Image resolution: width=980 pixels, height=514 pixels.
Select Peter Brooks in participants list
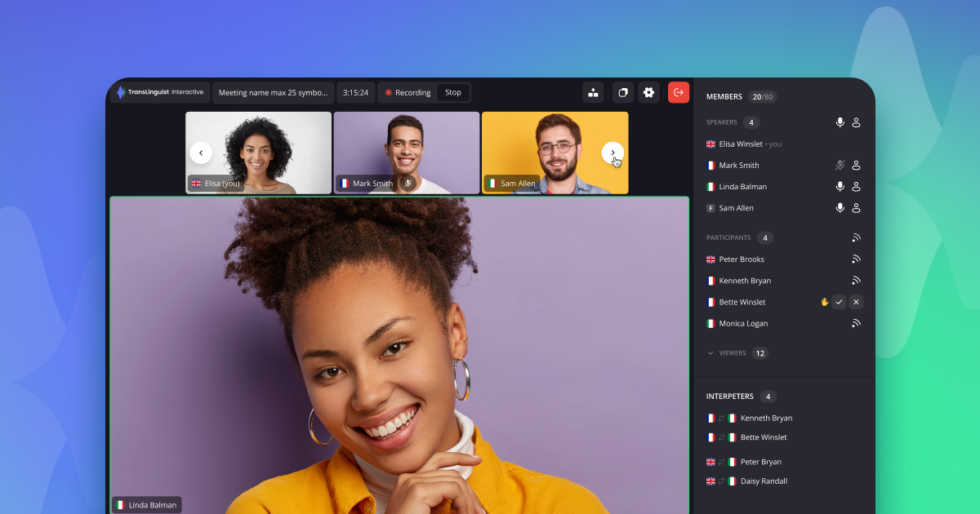(742, 259)
